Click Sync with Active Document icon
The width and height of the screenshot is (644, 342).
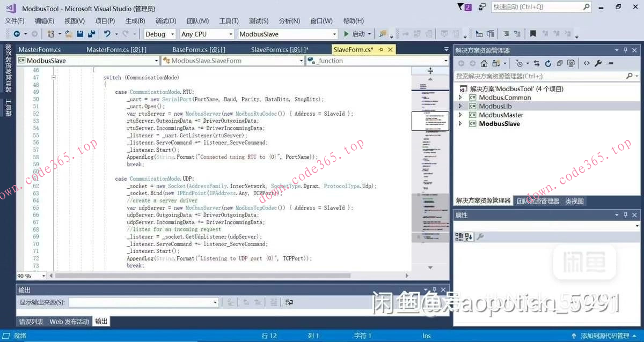pos(536,63)
